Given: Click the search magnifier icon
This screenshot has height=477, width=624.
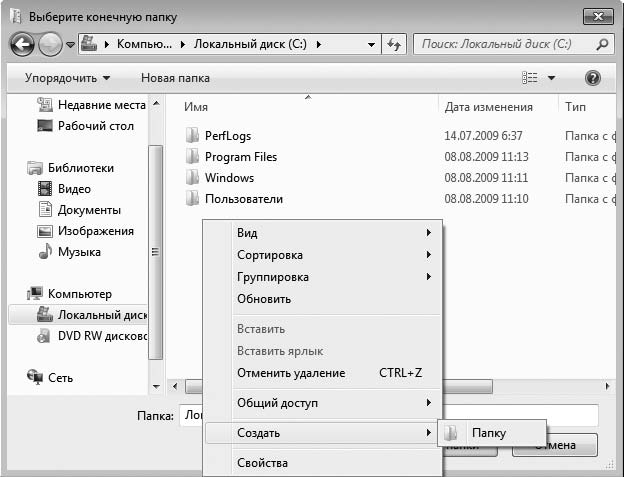Looking at the screenshot, I should pyautogui.click(x=602, y=44).
